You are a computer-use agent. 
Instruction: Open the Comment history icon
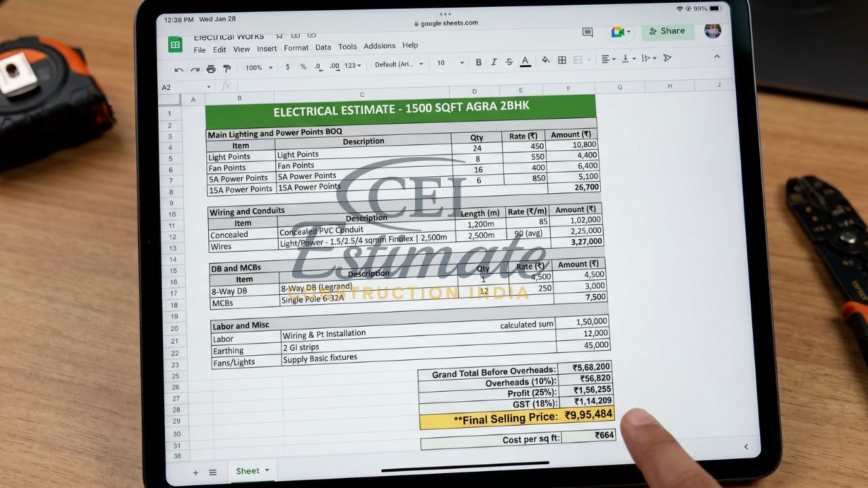point(587,32)
